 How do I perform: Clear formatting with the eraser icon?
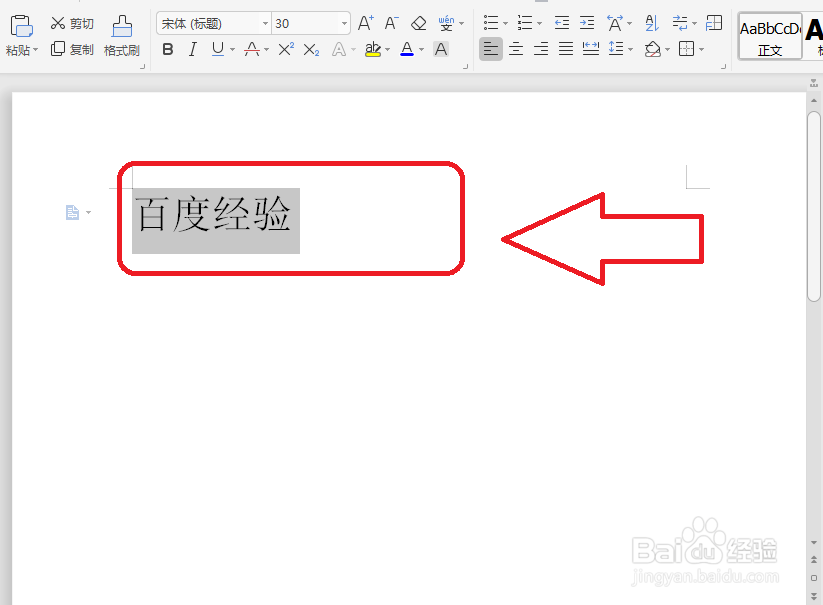tap(418, 23)
